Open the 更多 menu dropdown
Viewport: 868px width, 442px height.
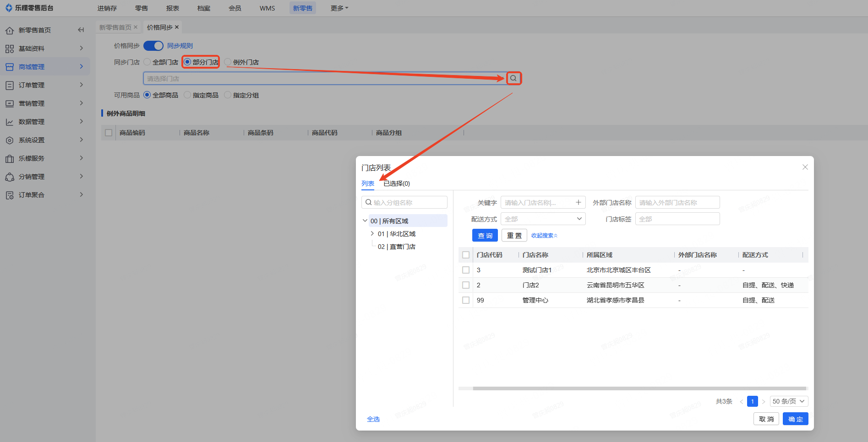[x=339, y=8]
